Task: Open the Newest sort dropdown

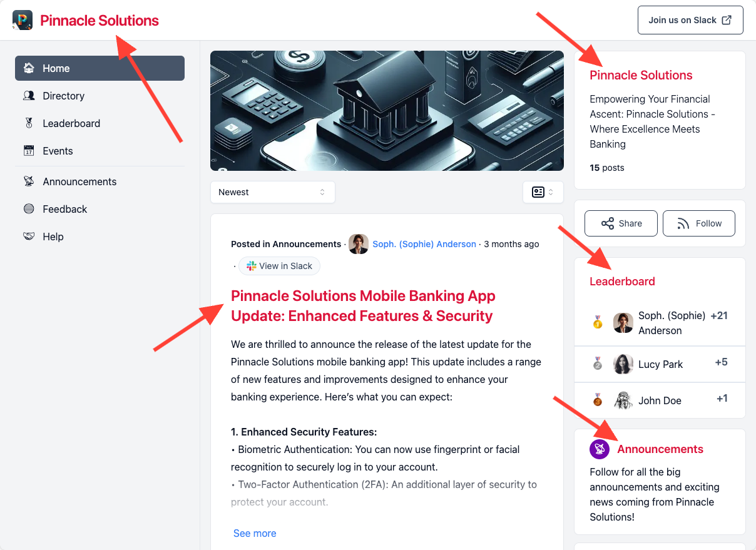Action: [272, 192]
